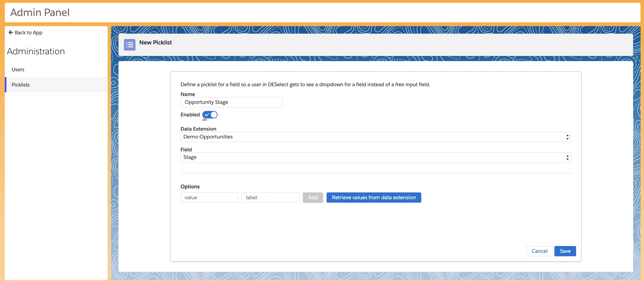This screenshot has height=281, width=644.
Task: Open the Data Extension dropdown
Action: 375,137
